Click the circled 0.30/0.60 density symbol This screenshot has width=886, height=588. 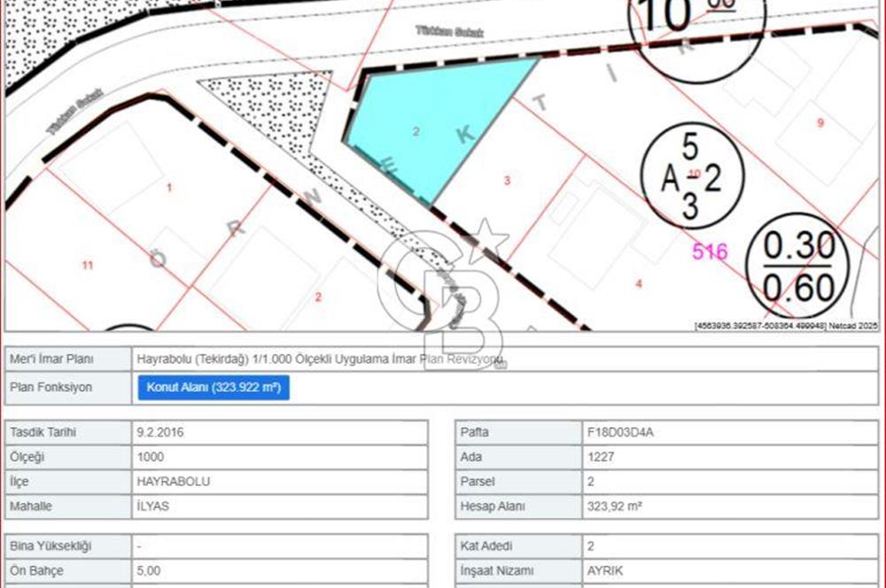[798, 266]
